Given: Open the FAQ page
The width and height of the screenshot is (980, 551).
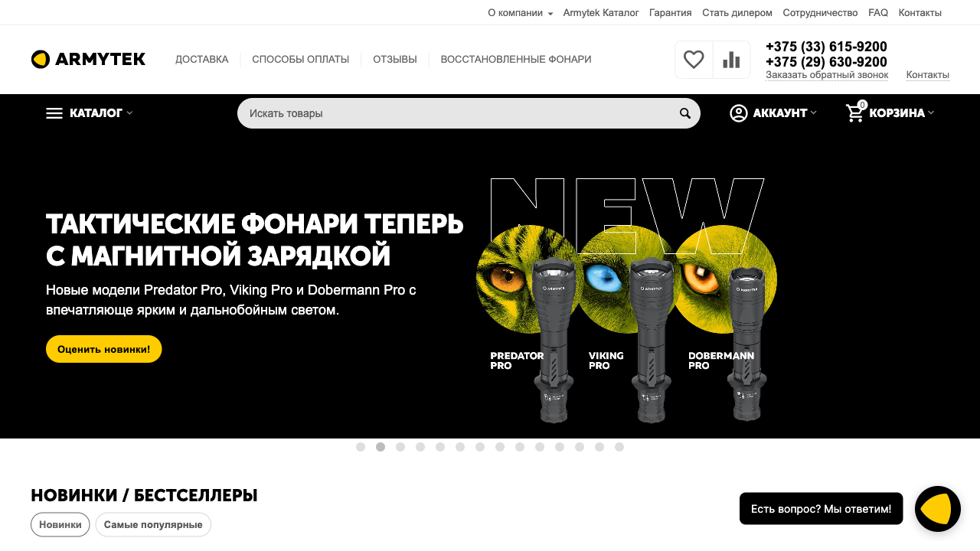Looking at the screenshot, I should coord(878,13).
